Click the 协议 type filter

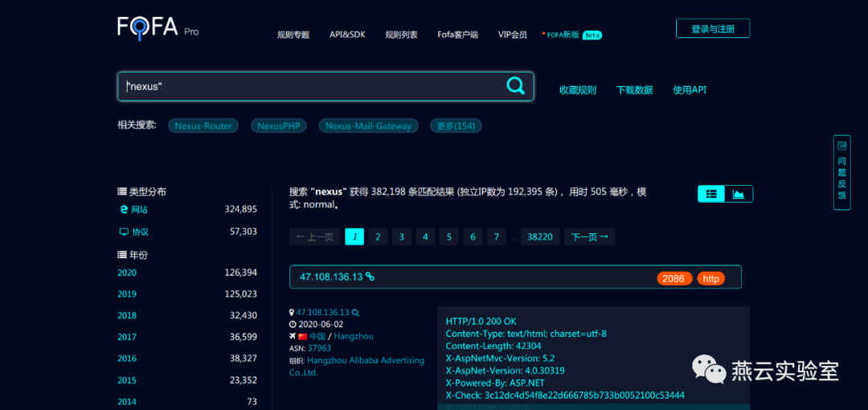click(x=140, y=232)
